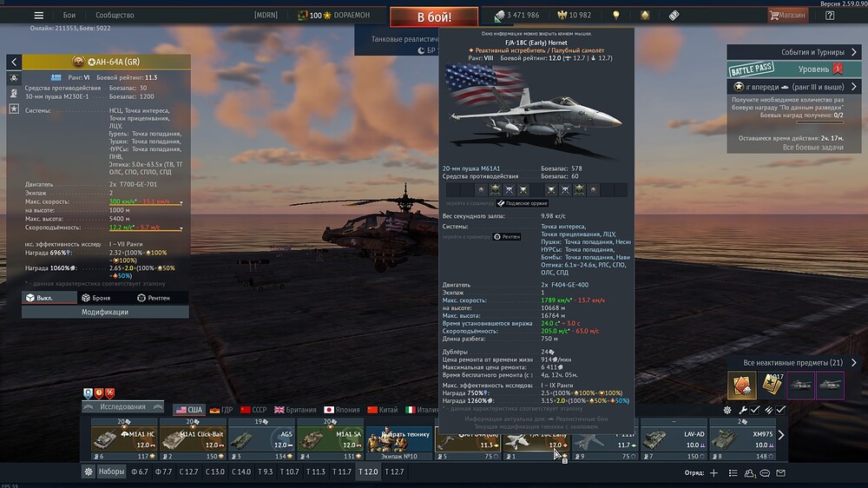Select the Т 12.0 preset

[368, 472]
